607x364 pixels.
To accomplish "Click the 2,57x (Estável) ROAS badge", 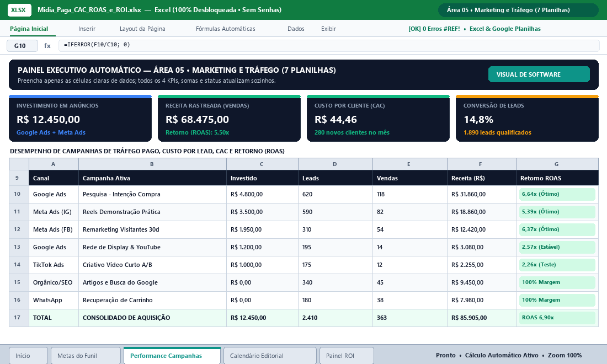I will [x=557, y=247].
